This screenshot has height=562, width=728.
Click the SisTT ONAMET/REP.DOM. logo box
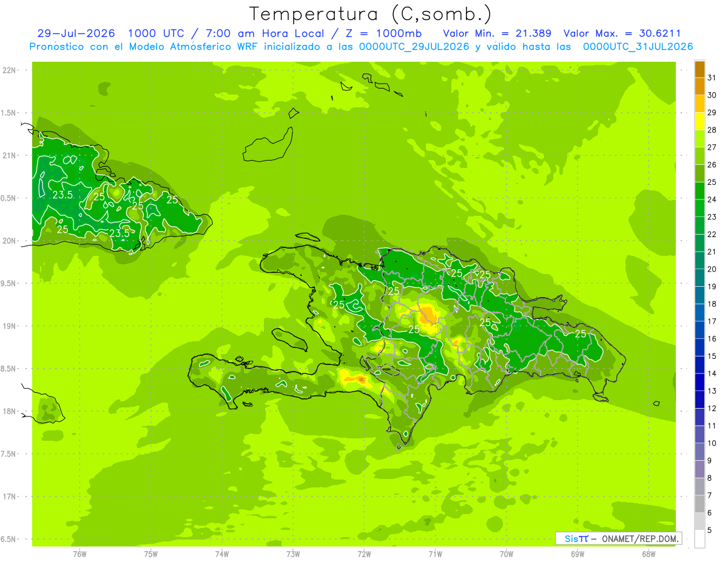click(618, 538)
